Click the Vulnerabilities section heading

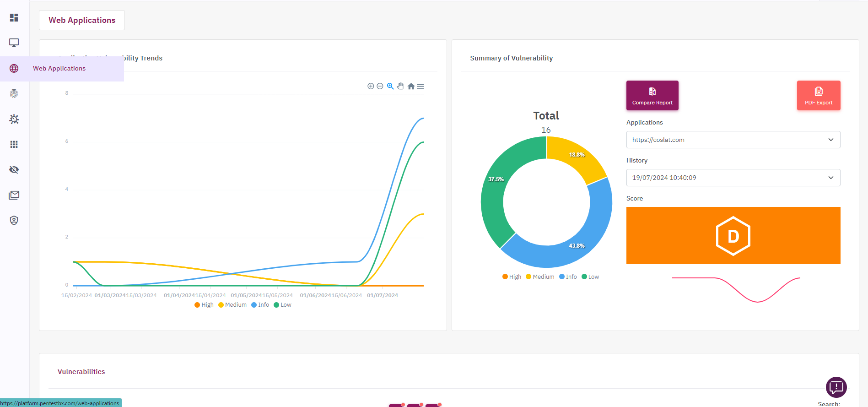point(81,372)
